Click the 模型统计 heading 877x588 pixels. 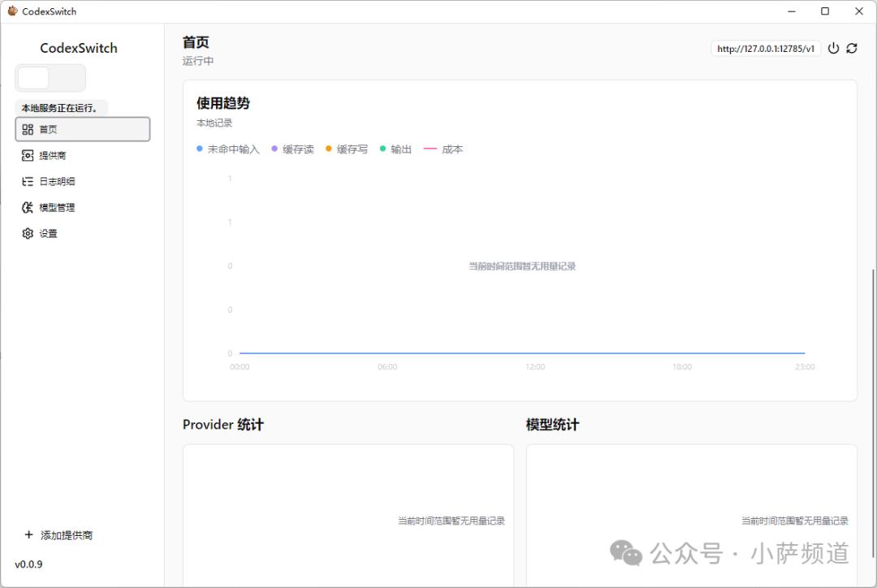pyautogui.click(x=553, y=425)
